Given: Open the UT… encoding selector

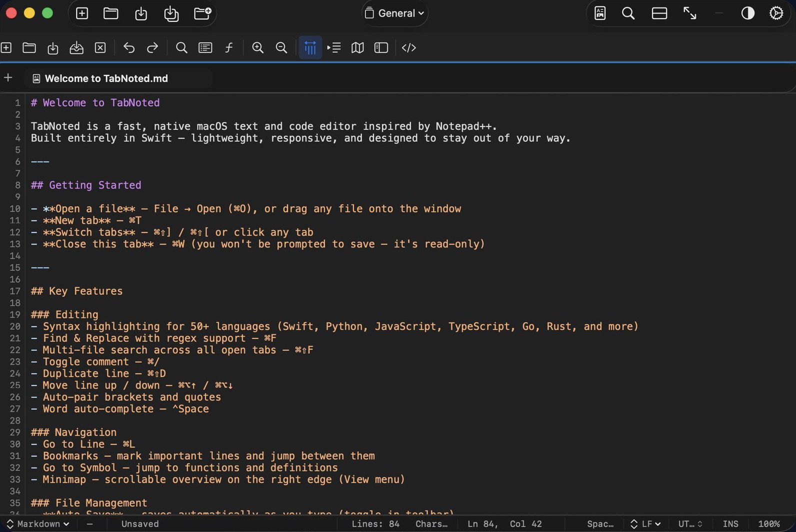Looking at the screenshot, I should pyautogui.click(x=690, y=523).
